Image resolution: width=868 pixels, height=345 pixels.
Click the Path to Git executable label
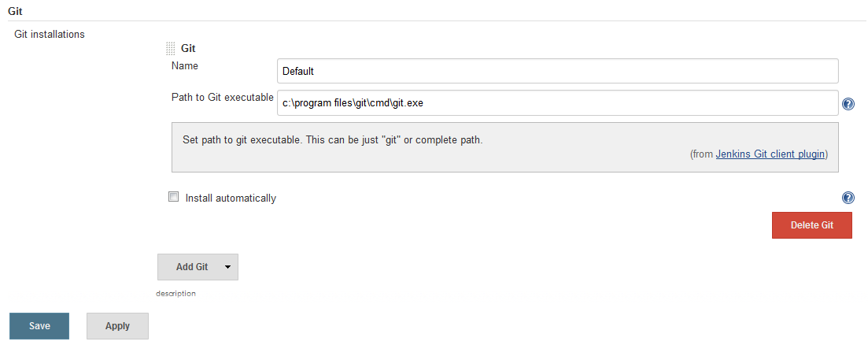click(223, 98)
